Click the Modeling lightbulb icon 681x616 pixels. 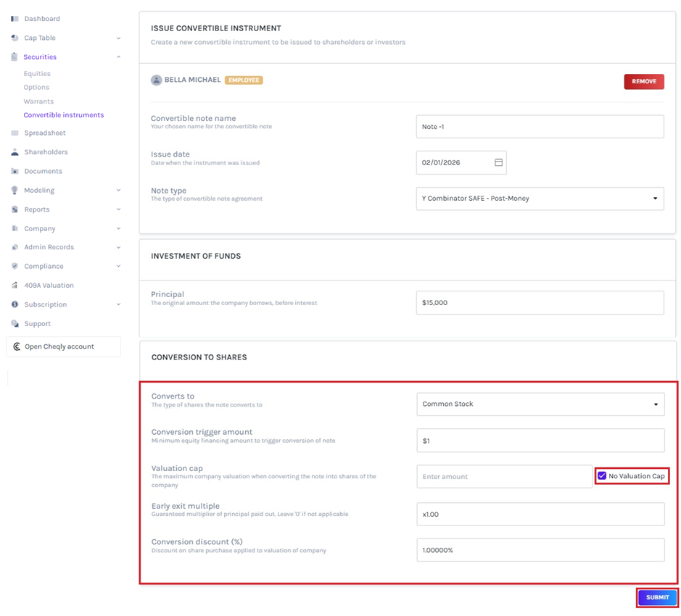tap(15, 191)
